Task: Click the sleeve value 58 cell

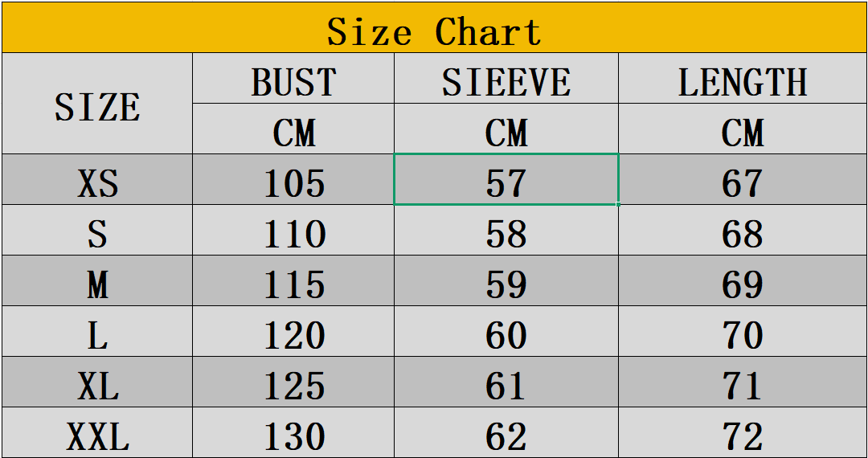Action: [x=506, y=231]
